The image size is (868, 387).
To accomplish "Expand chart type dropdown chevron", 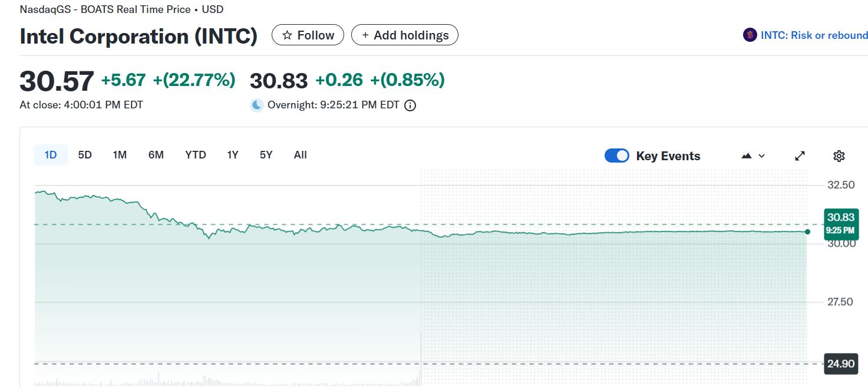I will point(761,156).
